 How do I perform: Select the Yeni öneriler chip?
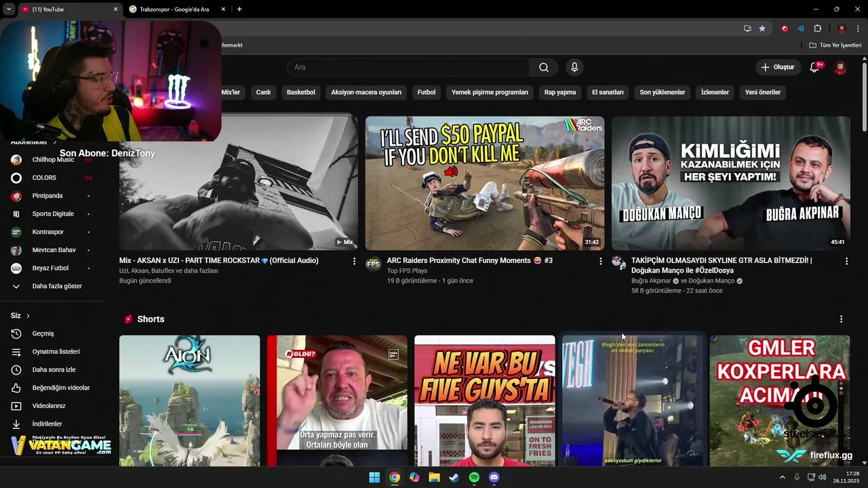tap(763, 92)
